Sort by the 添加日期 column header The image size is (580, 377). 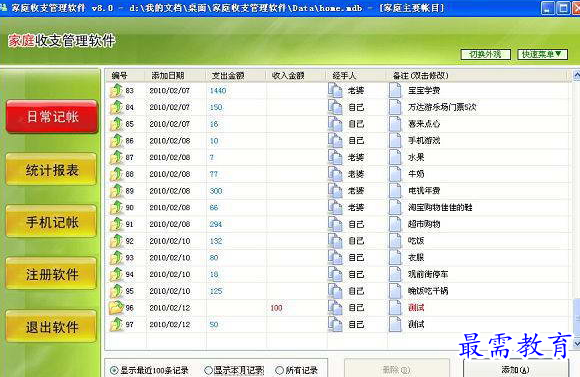(175, 75)
